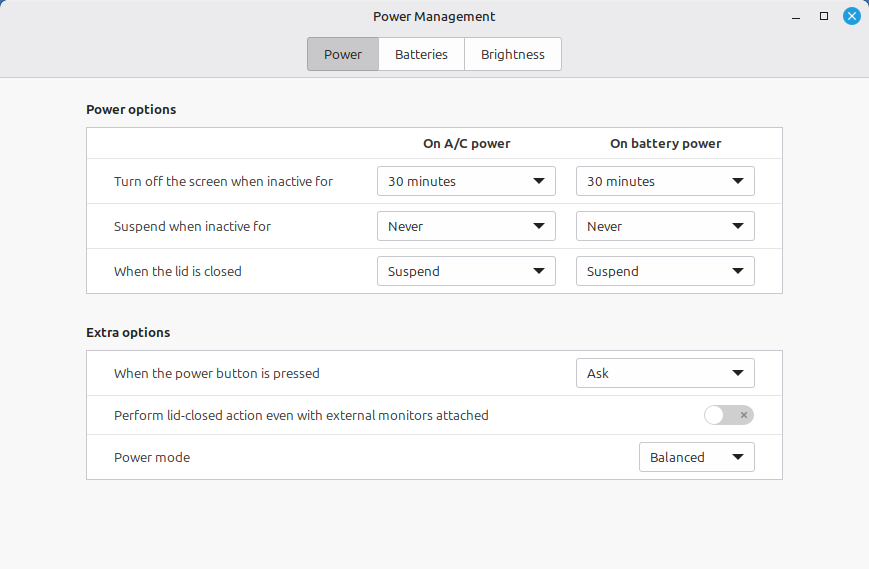Close the Power Management window

(852, 17)
